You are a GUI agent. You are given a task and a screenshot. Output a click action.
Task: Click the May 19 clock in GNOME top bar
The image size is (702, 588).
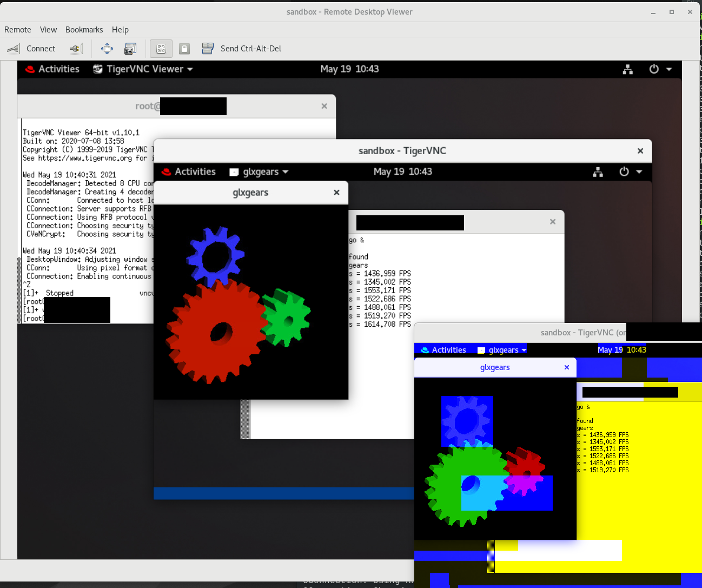[x=350, y=69]
